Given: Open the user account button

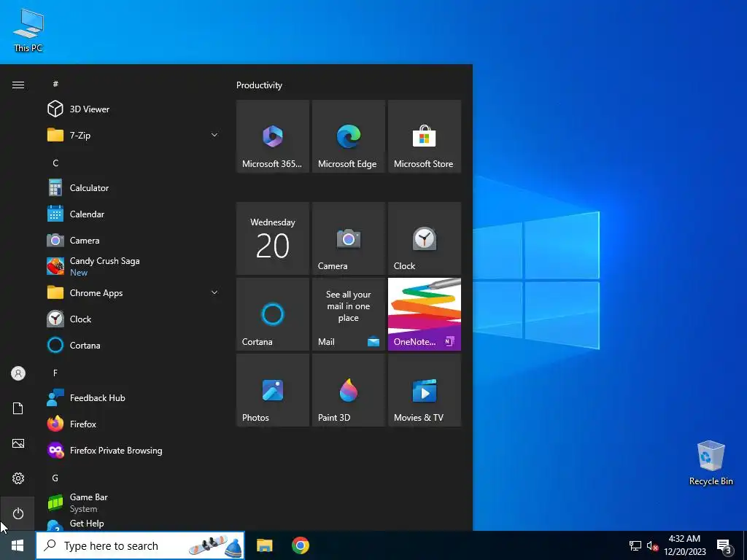Looking at the screenshot, I should [x=18, y=373].
